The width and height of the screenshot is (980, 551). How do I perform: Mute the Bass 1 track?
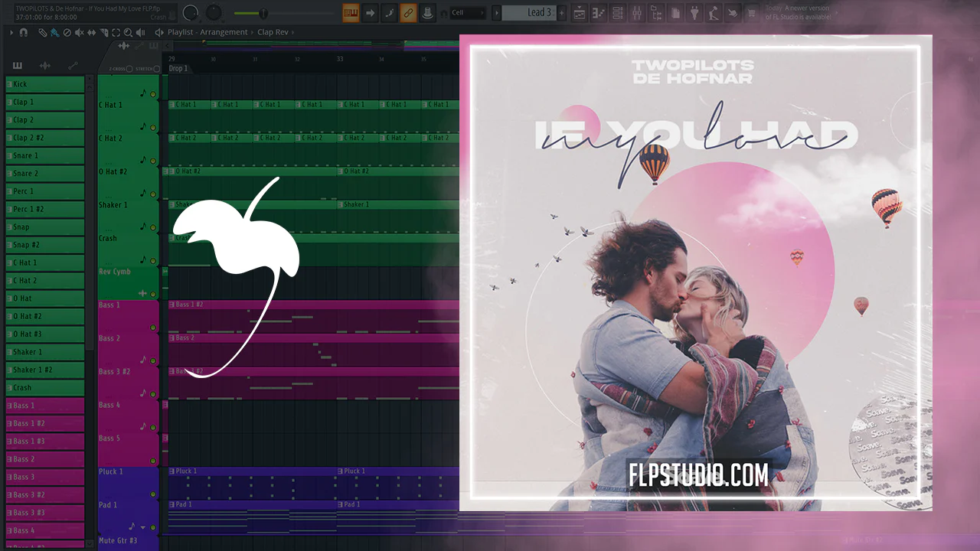coord(153,328)
